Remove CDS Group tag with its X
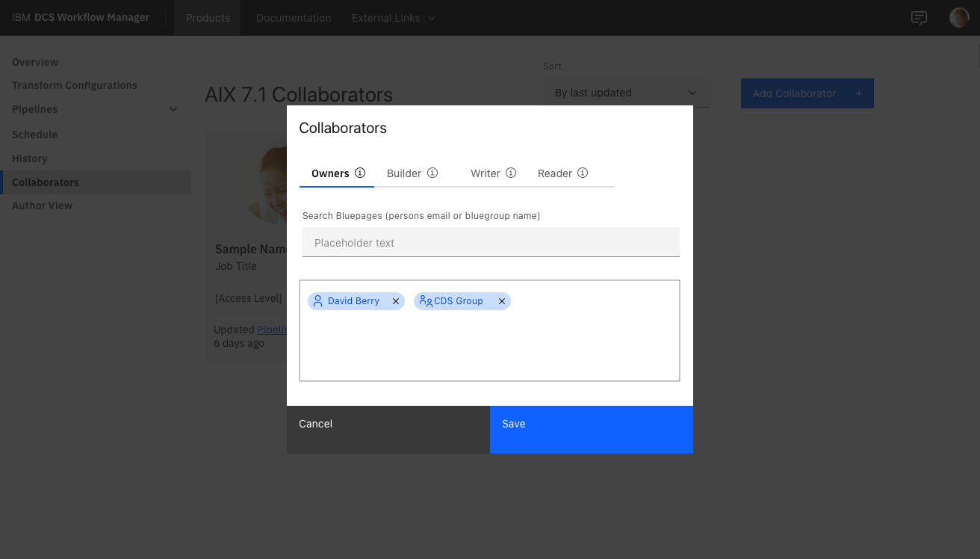 coord(502,301)
